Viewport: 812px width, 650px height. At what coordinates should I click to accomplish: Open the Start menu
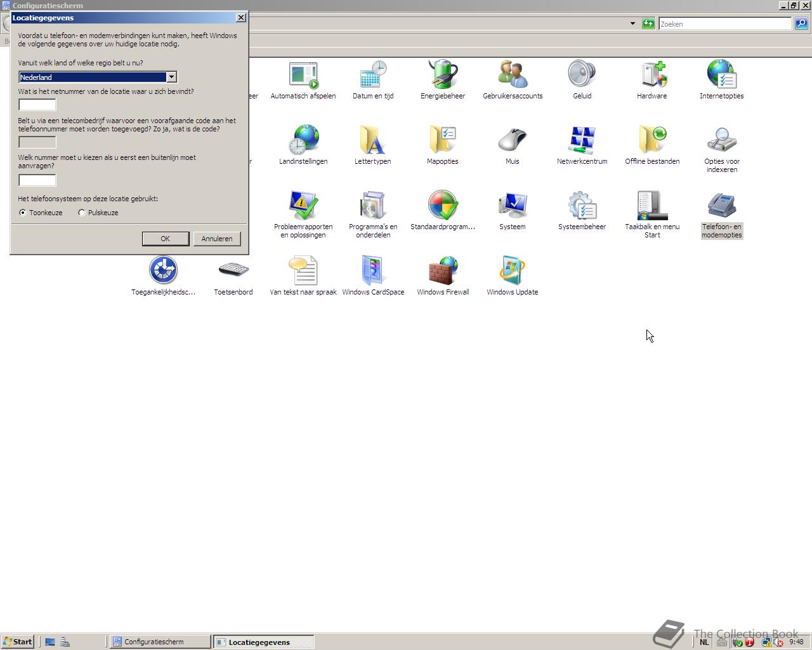click(17, 642)
